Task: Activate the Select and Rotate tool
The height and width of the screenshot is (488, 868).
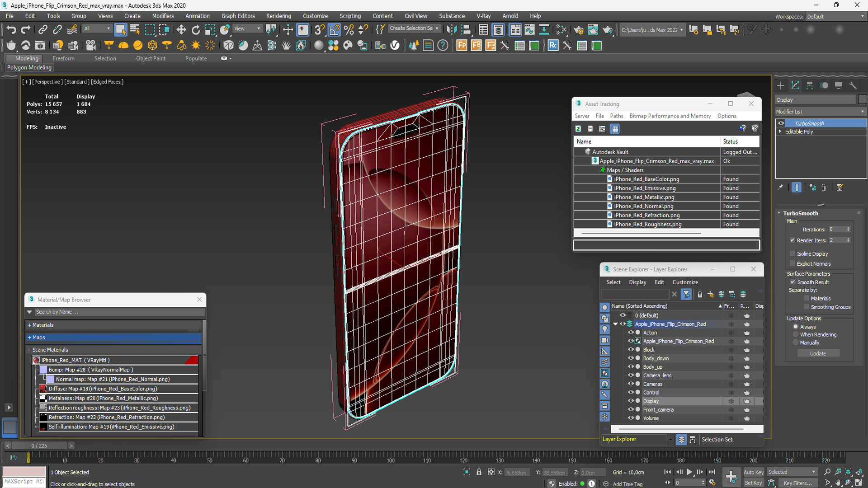Action: (x=195, y=30)
